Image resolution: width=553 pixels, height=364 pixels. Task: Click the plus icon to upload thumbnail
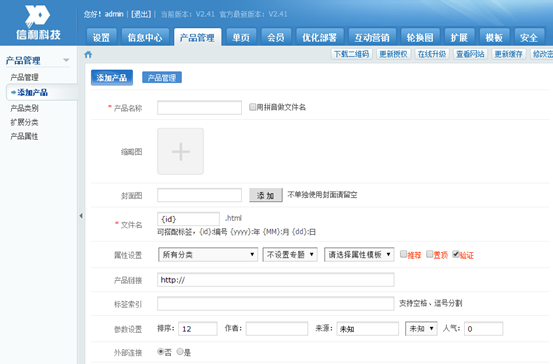point(181,151)
